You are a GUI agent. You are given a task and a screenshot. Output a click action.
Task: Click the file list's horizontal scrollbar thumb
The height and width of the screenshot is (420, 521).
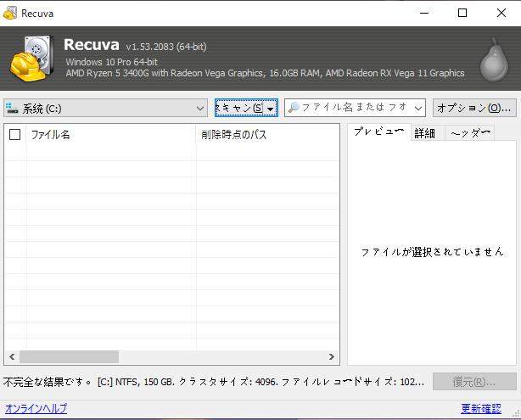click(x=69, y=357)
